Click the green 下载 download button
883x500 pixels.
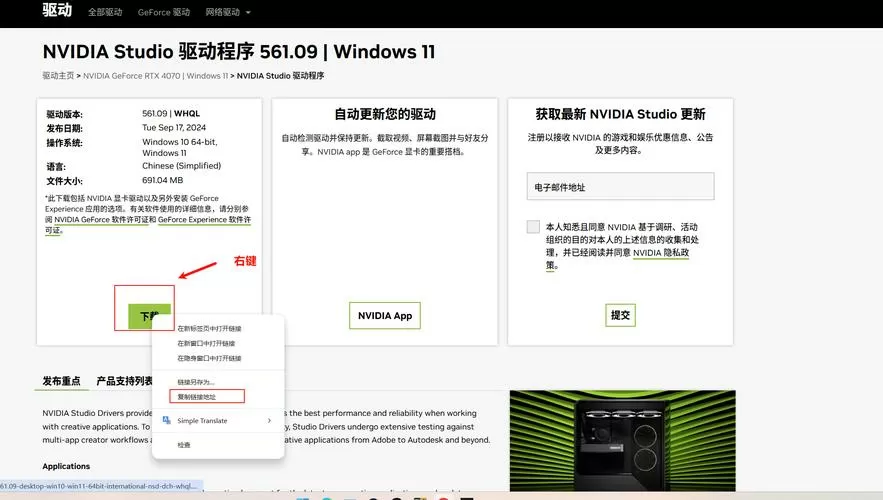click(x=149, y=316)
